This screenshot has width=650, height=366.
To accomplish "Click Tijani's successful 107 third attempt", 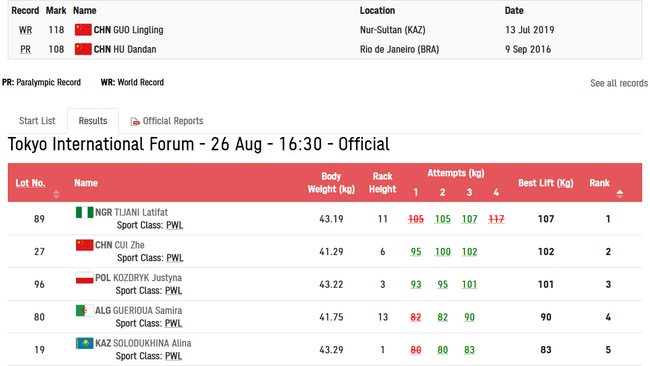I will pyautogui.click(x=469, y=219).
